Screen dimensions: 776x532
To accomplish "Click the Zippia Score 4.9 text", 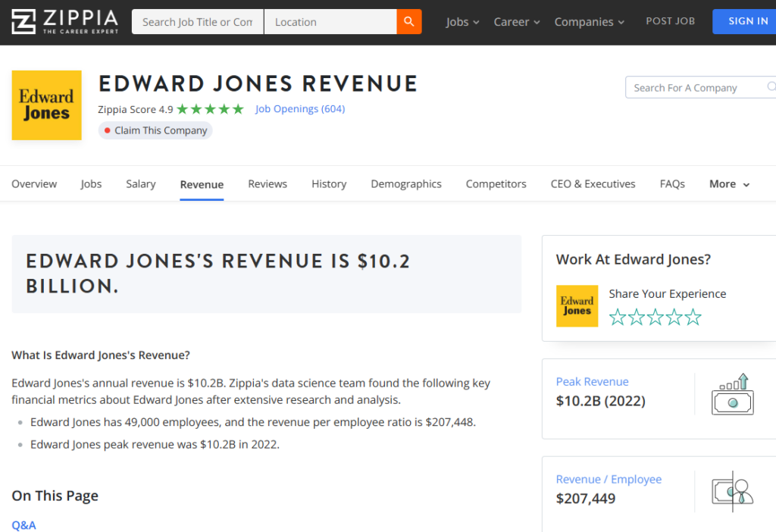I will pyautogui.click(x=136, y=109).
